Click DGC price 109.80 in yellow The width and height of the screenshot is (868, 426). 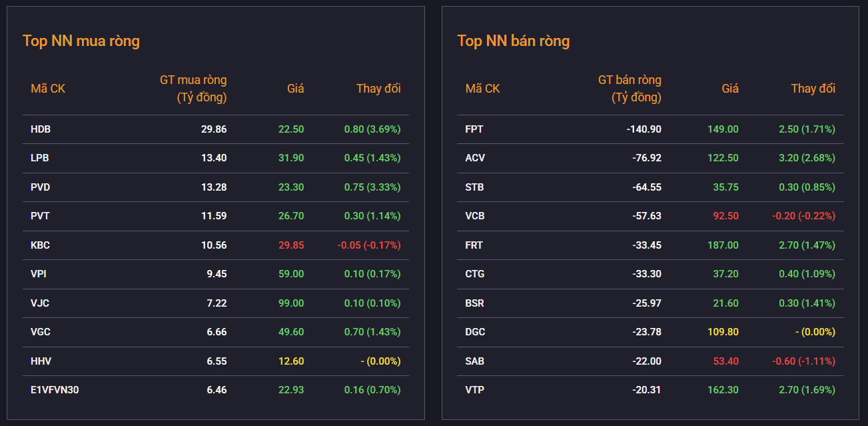point(723,332)
